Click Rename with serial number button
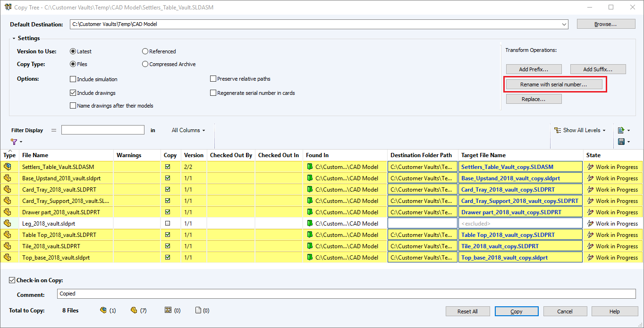This screenshot has height=328, width=644. pyautogui.click(x=554, y=84)
